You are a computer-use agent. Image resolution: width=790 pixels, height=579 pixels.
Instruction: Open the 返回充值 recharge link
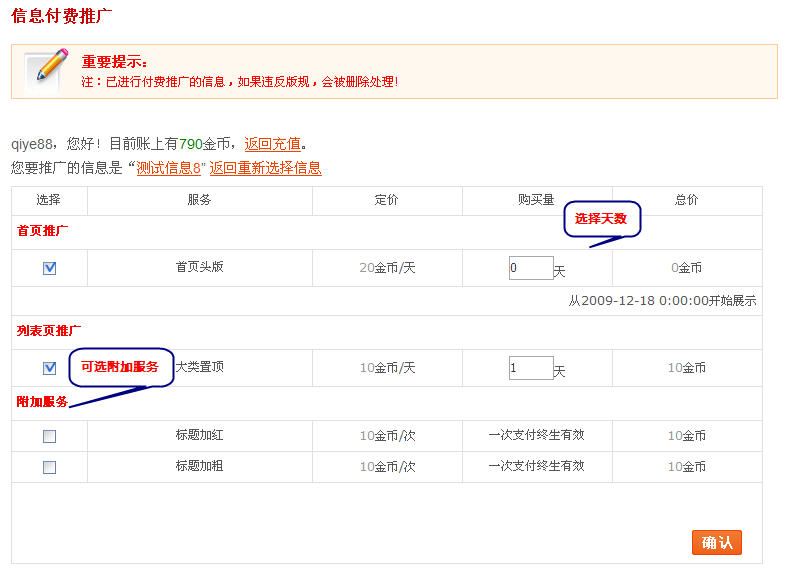(272, 144)
